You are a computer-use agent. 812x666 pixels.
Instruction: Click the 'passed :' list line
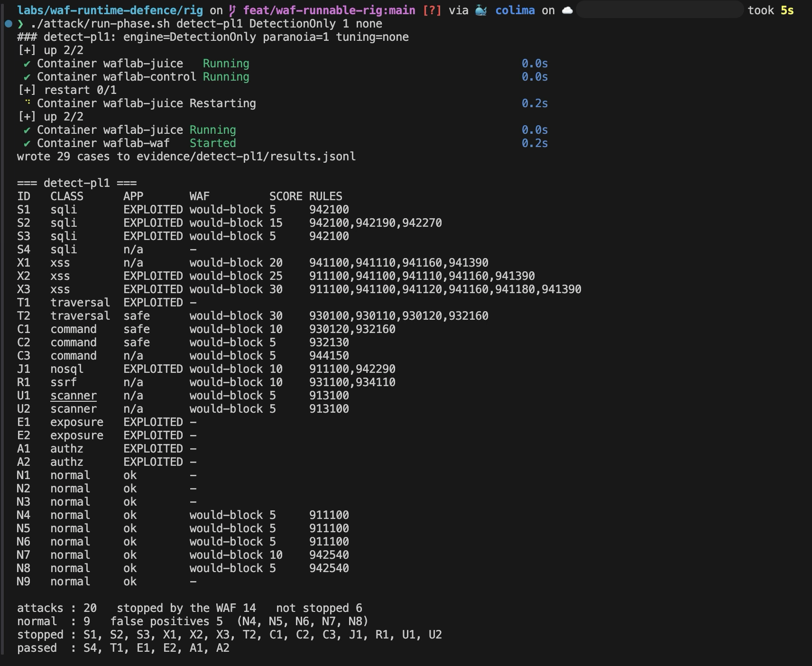pyautogui.click(x=123, y=648)
